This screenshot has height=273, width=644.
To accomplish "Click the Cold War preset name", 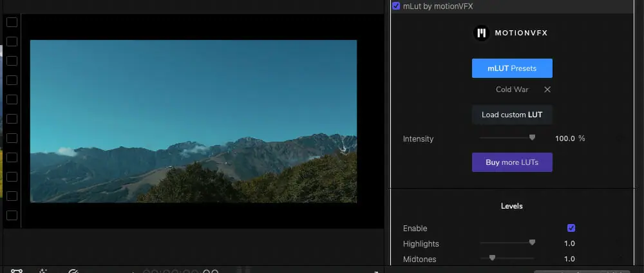I will pos(512,89).
